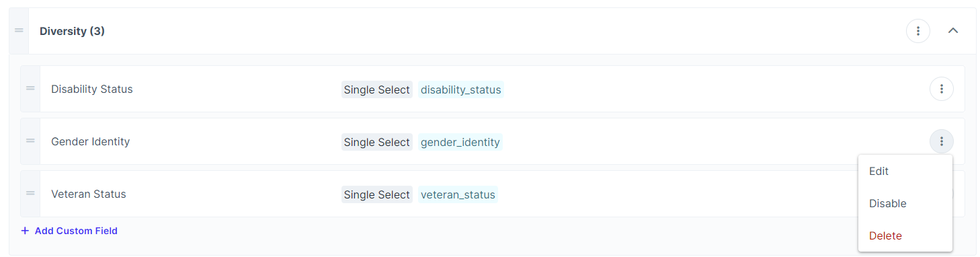Click the Diversity (3) section title
The image size is (980, 257).
point(72,31)
